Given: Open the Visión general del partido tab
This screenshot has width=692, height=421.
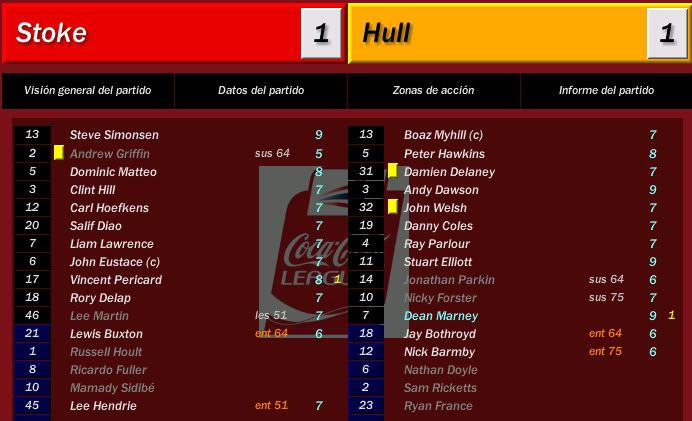Looking at the screenshot, I should click(x=88, y=90).
